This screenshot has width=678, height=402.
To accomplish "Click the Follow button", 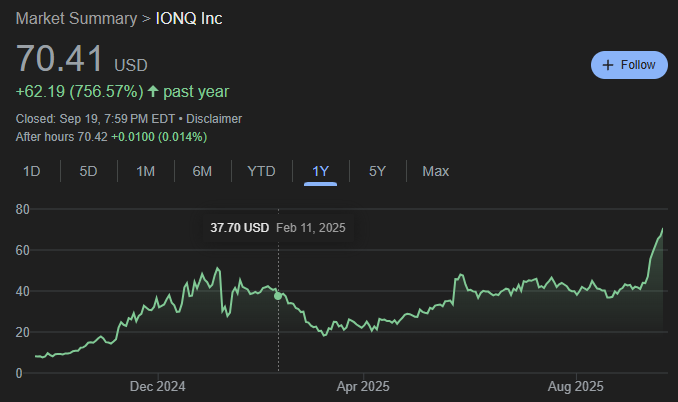I will click(629, 65).
